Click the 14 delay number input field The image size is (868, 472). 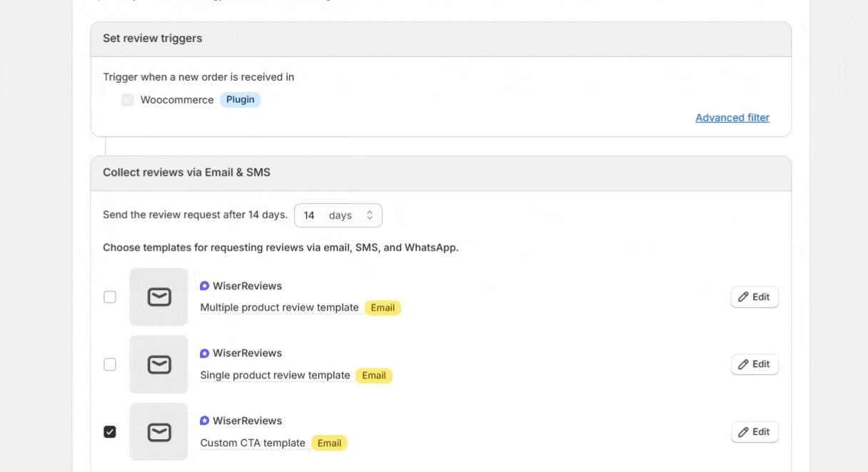tap(310, 216)
